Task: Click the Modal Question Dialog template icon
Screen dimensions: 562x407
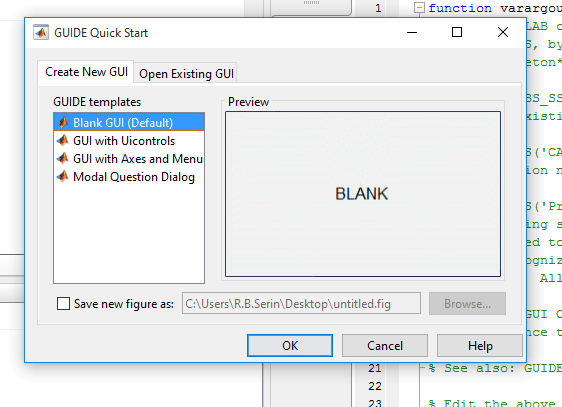Action: pos(63,176)
